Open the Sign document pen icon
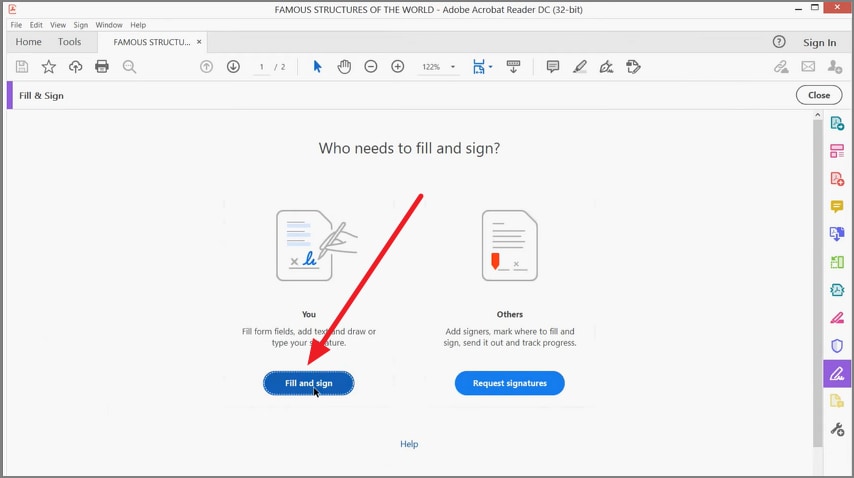The width and height of the screenshot is (854, 478). tap(606, 66)
